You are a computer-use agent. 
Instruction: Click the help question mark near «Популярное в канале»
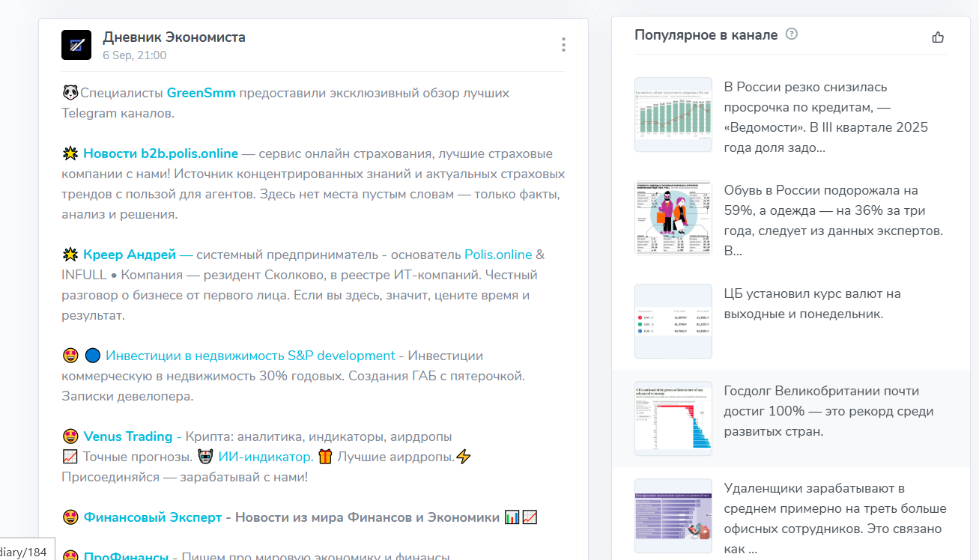click(792, 34)
